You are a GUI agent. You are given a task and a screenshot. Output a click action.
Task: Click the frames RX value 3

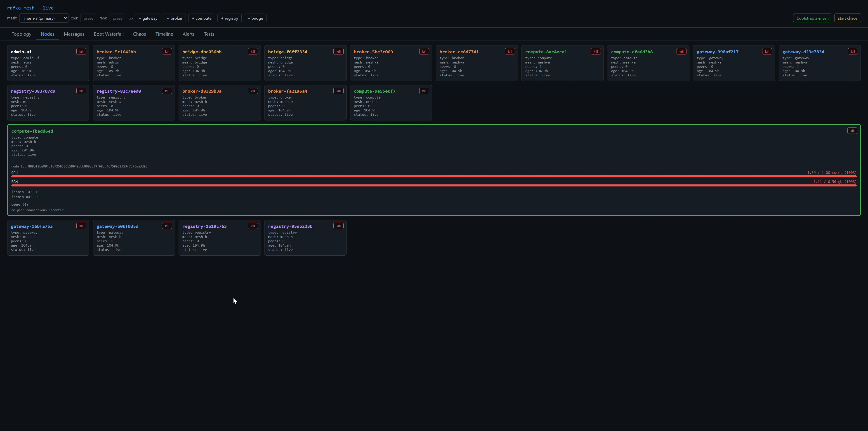tap(37, 197)
